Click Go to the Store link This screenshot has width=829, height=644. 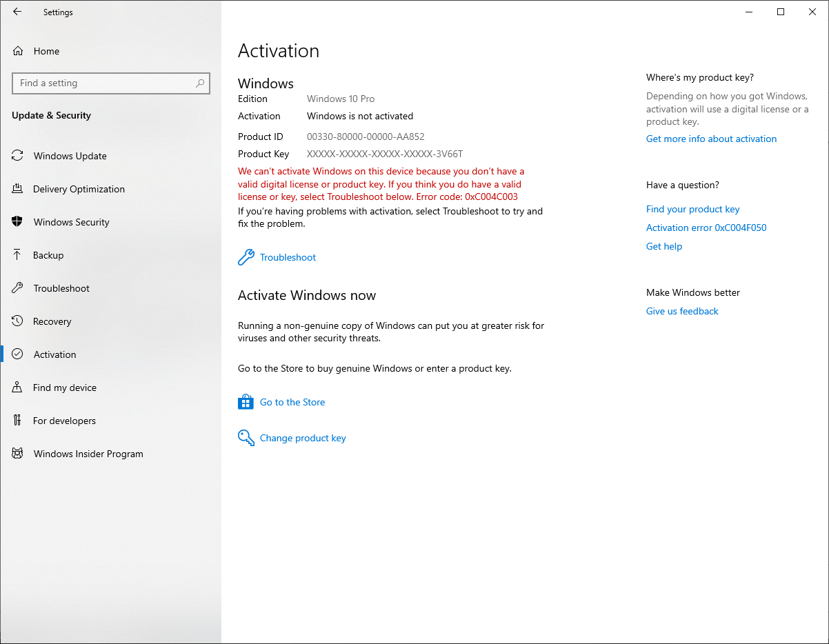pos(292,402)
